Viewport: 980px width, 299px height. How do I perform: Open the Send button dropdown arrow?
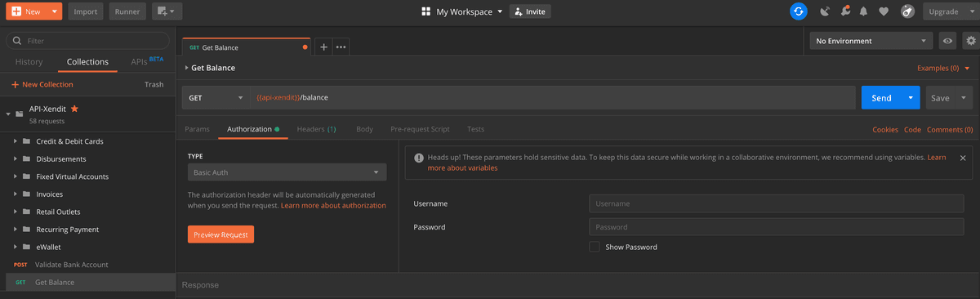[911, 98]
